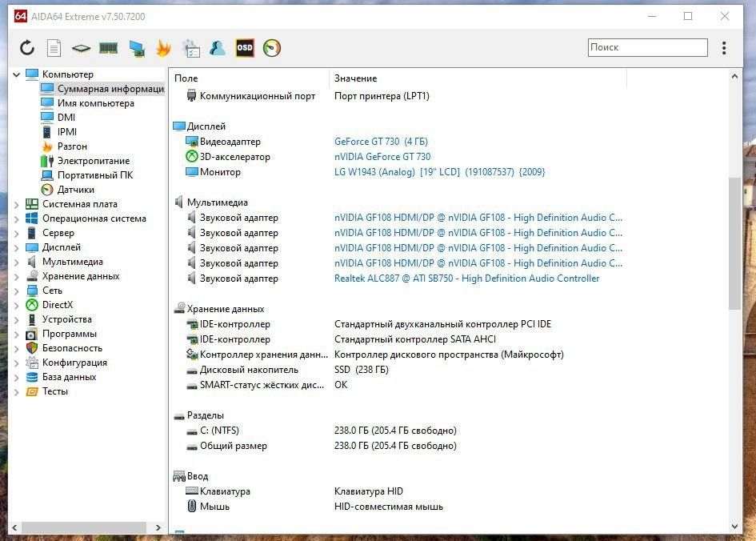
Task: Open the SensorPanel gauge icon
Action: (x=272, y=48)
